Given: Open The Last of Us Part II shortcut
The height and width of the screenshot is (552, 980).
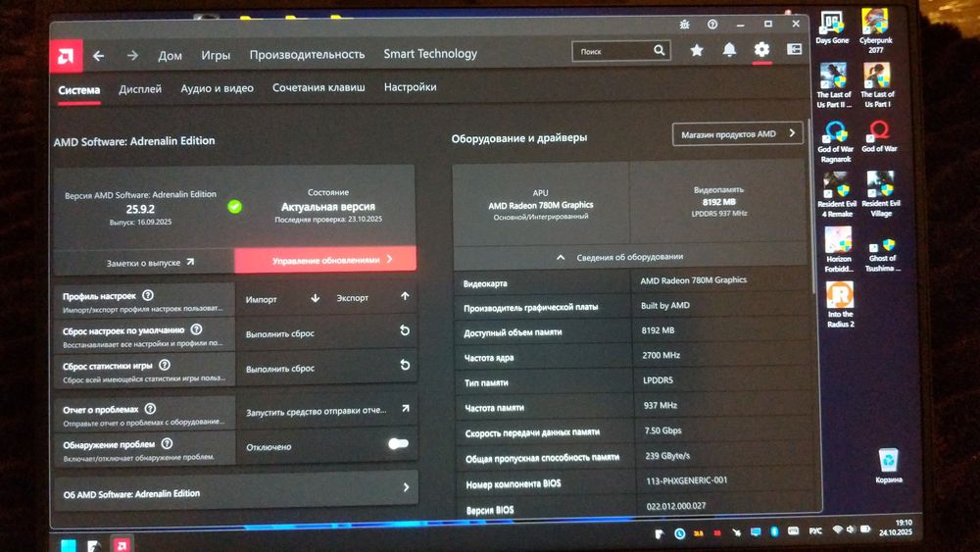Looking at the screenshot, I should (x=834, y=85).
